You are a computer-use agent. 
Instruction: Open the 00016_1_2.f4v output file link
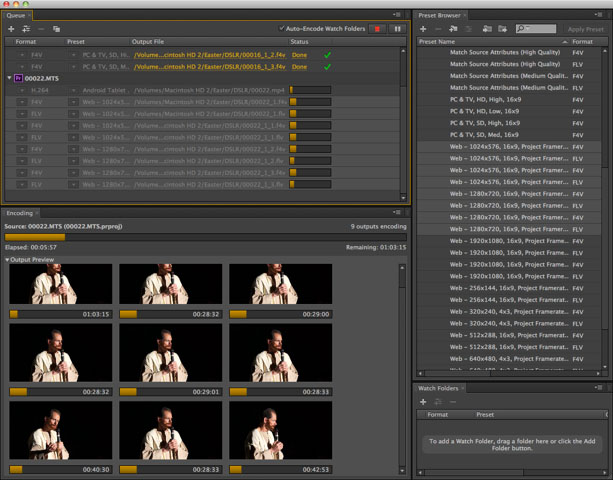[x=208, y=54]
